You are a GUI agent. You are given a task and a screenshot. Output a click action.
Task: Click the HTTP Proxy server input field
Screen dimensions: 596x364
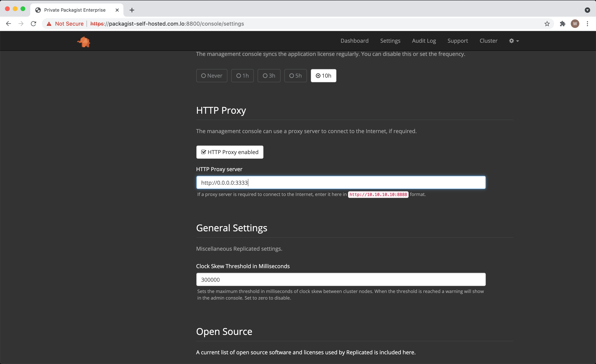tap(340, 182)
